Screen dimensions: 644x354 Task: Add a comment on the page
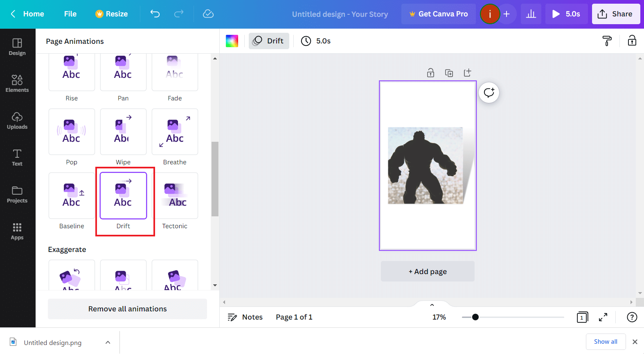click(489, 93)
